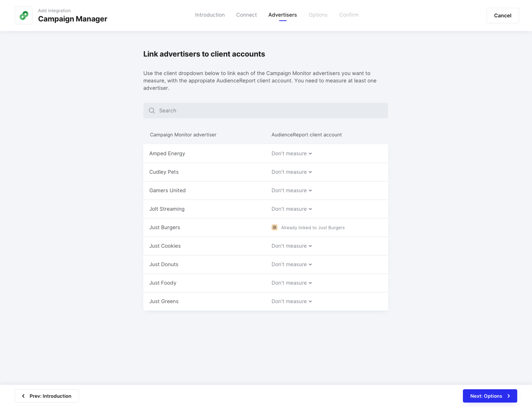
Task: Click 'Campaign Monitor advertiser' column header
Action: 183,135
